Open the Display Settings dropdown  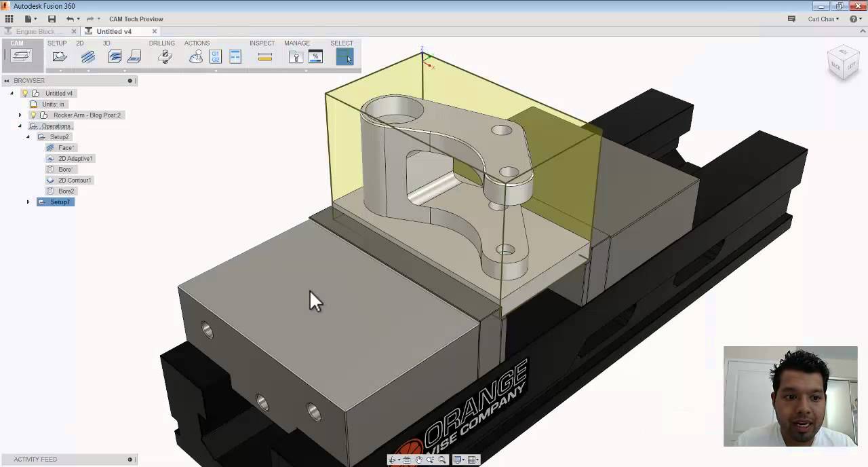[x=460, y=460]
